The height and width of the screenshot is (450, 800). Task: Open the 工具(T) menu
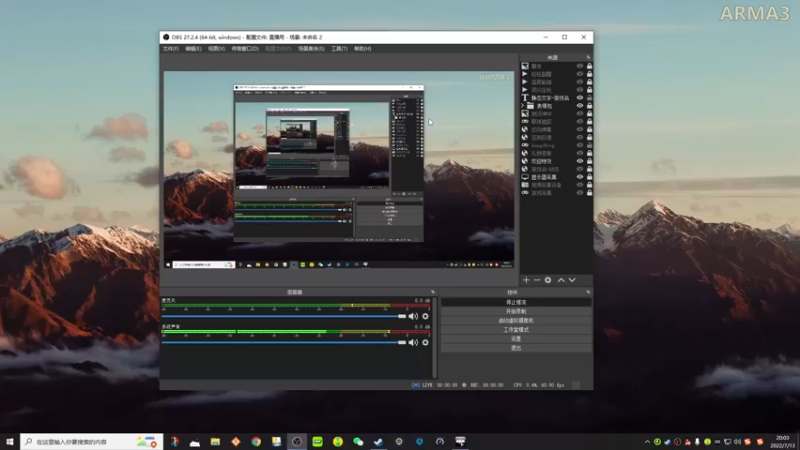(x=339, y=48)
